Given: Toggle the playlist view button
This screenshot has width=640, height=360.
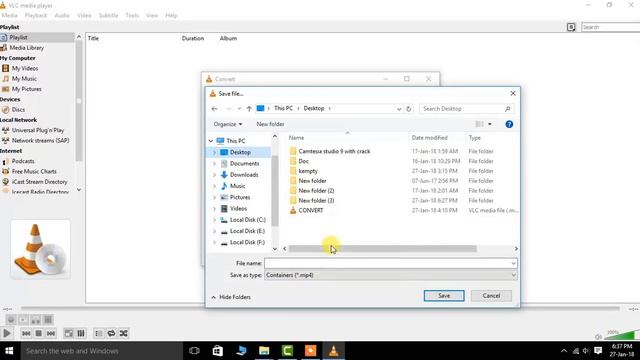Looking at the screenshot, I should [x=99, y=333].
